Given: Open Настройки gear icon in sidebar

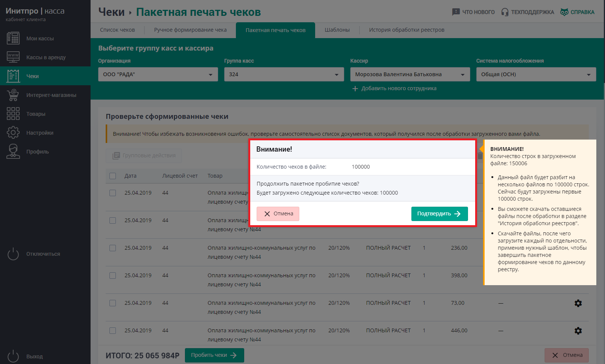Looking at the screenshot, I should click(13, 133).
